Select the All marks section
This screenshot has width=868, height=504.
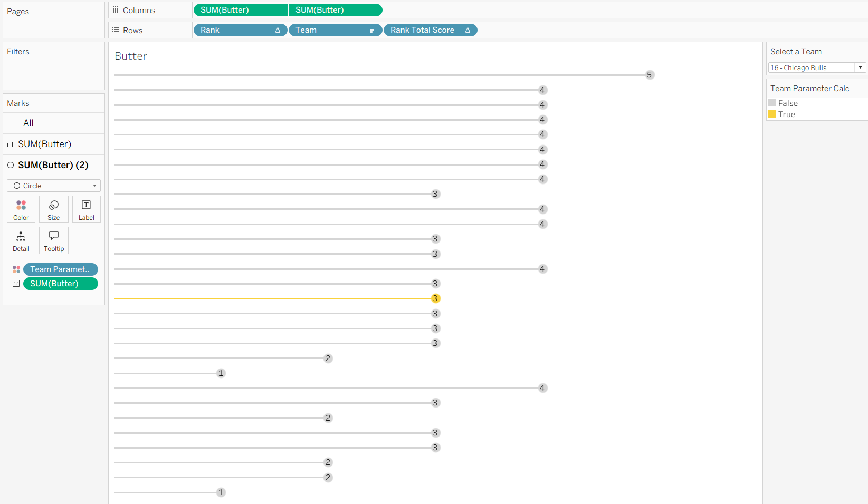28,123
